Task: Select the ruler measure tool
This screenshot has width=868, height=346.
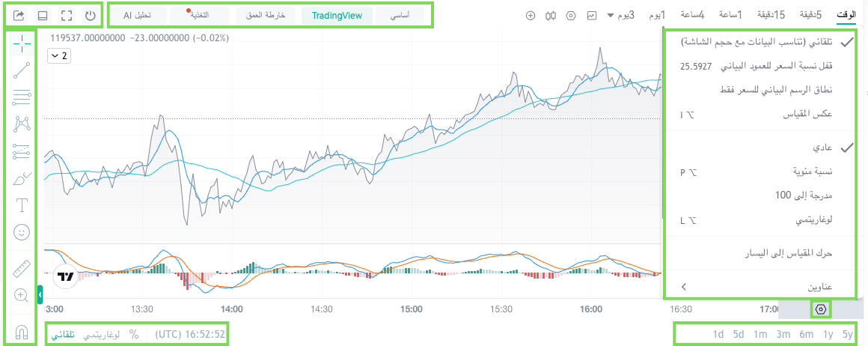Action: (x=21, y=268)
